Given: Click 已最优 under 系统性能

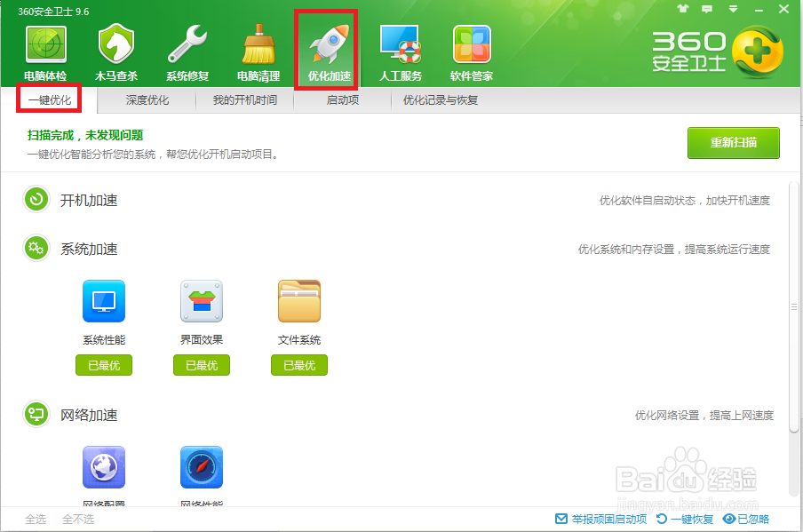Looking at the screenshot, I should tap(104, 365).
